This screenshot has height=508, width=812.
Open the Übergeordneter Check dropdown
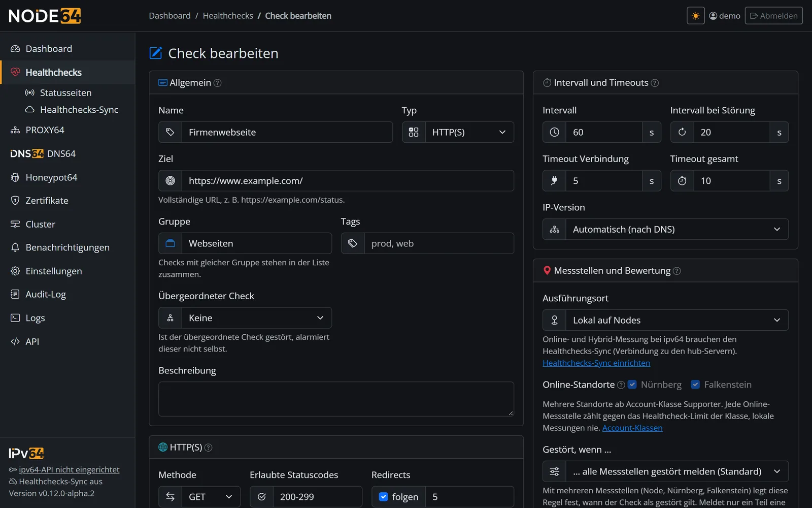pyautogui.click(x=257, y=318)
